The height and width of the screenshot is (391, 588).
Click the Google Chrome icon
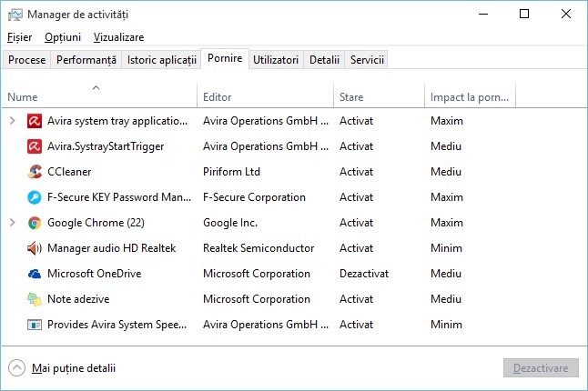[x=34, y=223]
